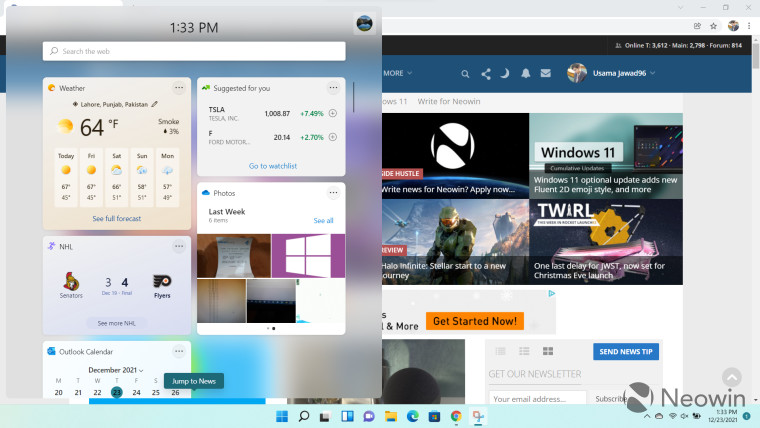The image size is (760, 428).
Task: Open Chrome three-dot menu
Action: pyautogui.click(x=749, y=26)
